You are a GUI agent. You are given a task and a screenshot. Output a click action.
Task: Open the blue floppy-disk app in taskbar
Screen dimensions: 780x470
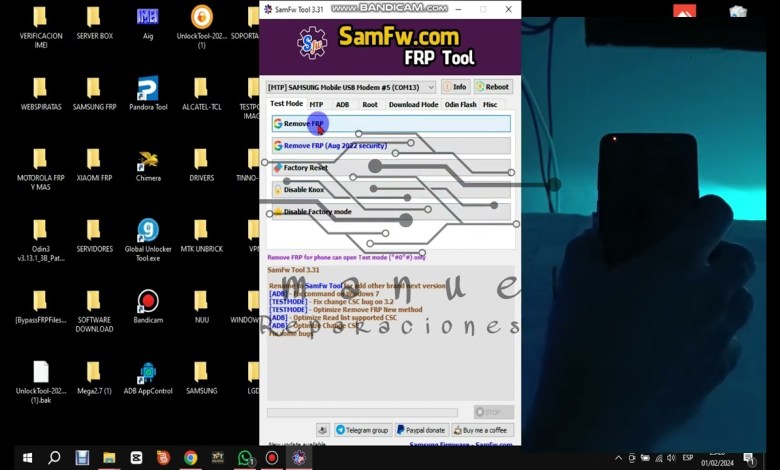tap(82, 458)
